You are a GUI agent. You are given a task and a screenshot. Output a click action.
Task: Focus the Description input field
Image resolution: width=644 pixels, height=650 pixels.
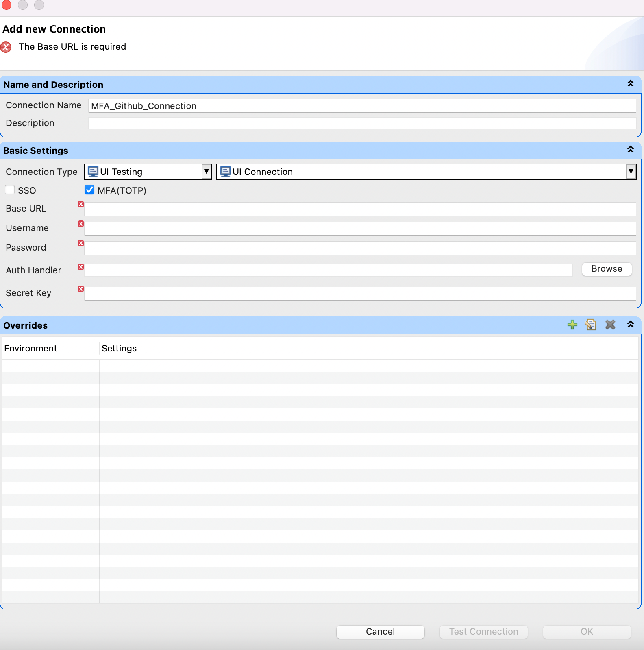362,123
